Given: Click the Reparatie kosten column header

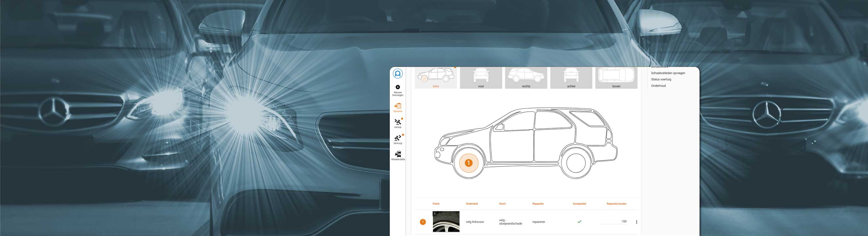Looking at the screenshot, I should pos(616,204).
